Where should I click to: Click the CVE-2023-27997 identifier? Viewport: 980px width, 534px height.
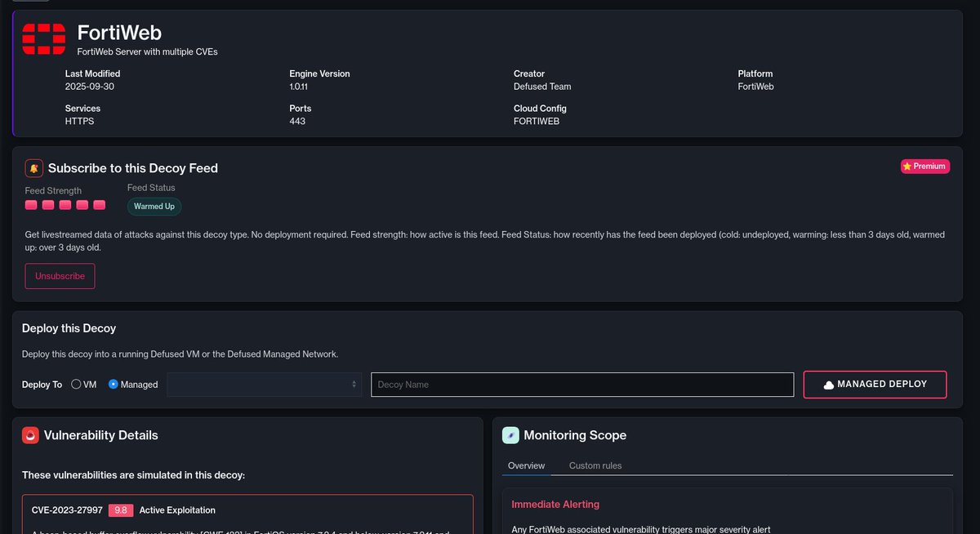[67, 510]
